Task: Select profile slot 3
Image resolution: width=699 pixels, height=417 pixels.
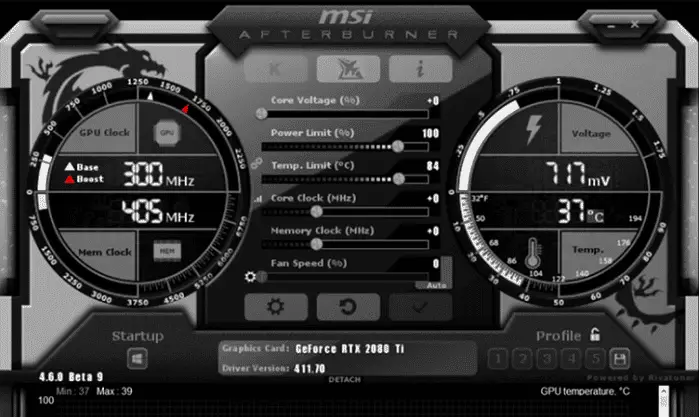Action: coord(547,359)
